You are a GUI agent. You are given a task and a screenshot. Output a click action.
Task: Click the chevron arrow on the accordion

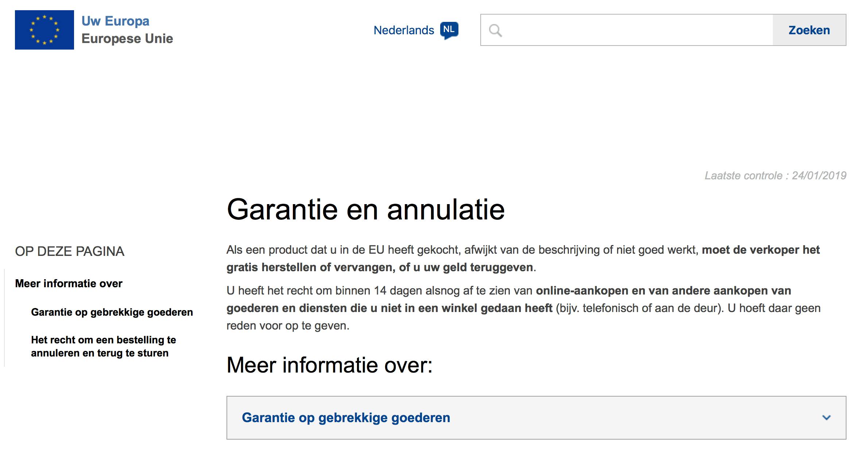tap(826, 418)
